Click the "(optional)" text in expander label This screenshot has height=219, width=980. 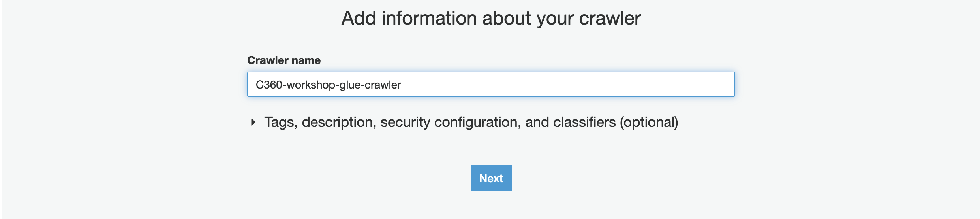click(x=649, y=122)
